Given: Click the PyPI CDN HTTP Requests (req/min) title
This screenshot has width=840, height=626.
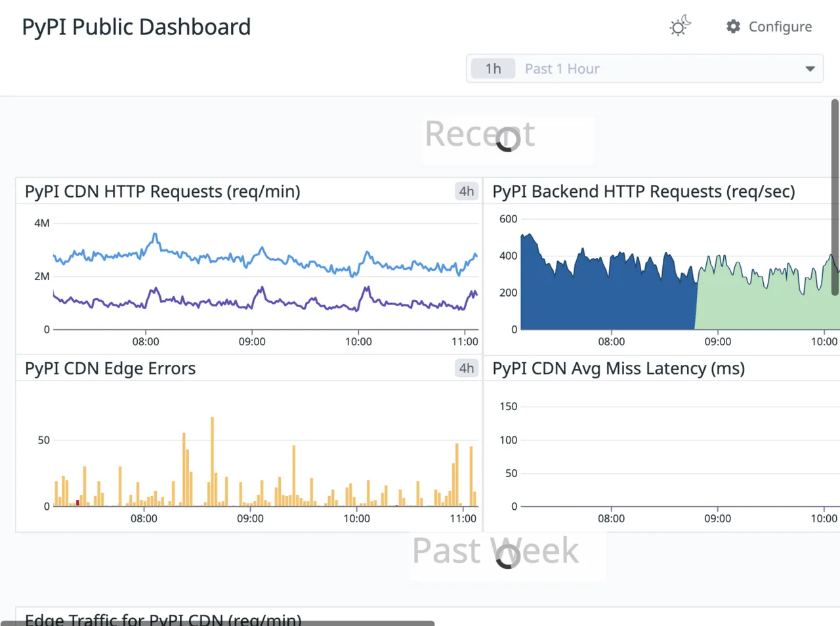Looking at the screenshot, I should pyautogui.click(x=163, y=192).
